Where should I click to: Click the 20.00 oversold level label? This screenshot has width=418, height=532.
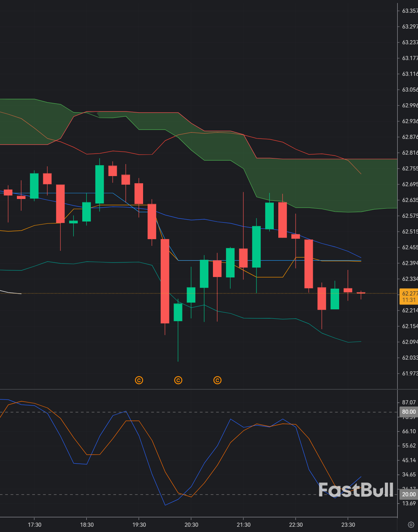[408, 494]
